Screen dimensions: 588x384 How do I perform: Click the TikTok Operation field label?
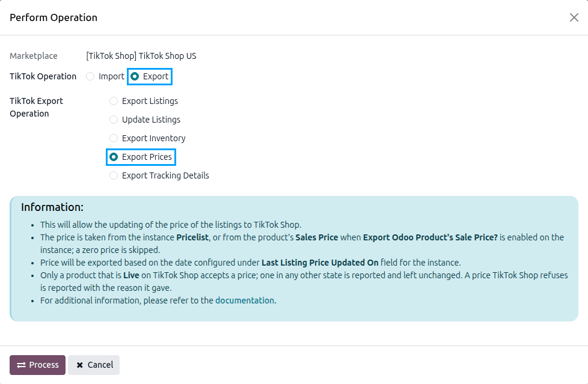coord(43,76)
